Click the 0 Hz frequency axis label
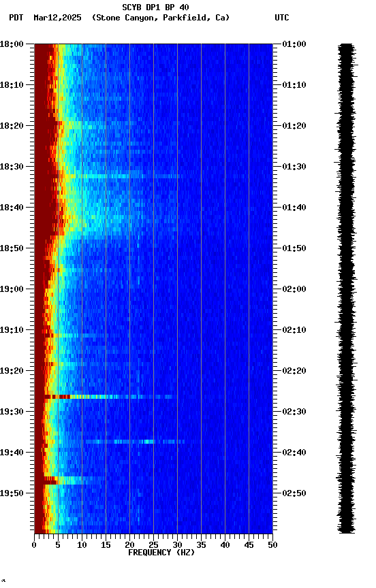The height and width of the screenshot is (588, 376). pyautogui.click(x=34, y=545)
